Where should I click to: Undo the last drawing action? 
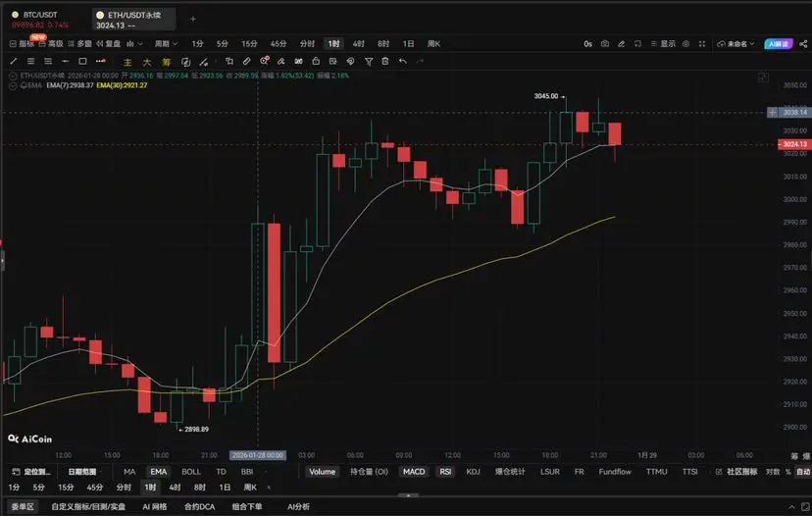[x=402, y=61]
